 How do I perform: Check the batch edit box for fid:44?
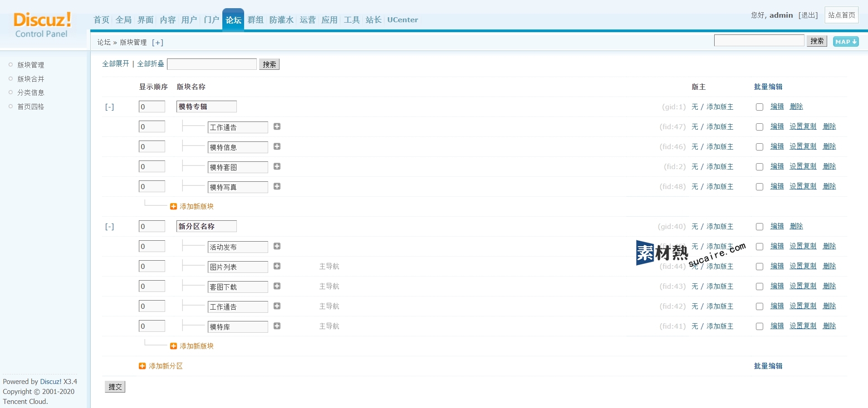tap(760, 267)
